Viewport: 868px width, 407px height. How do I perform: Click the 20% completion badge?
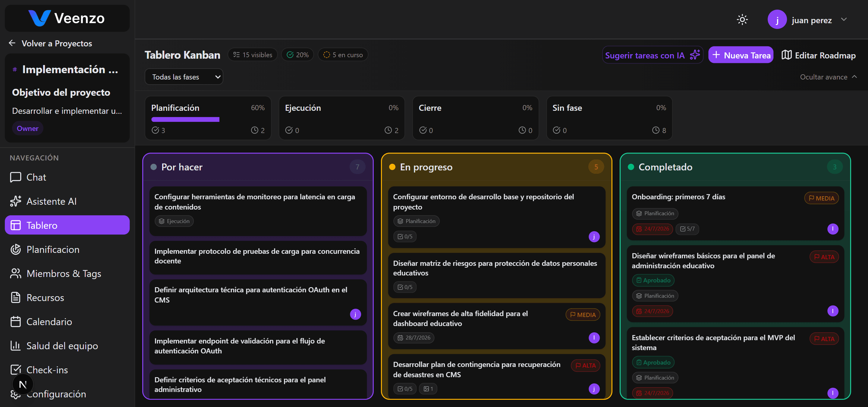(x=297, y=54)
